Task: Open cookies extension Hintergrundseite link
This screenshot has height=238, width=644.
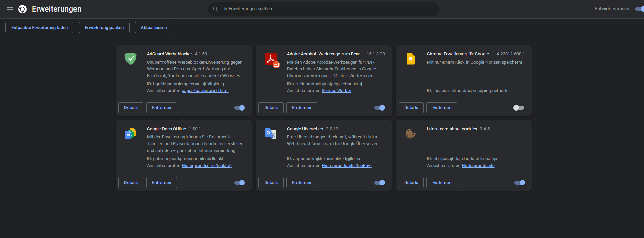Action: click(x=478, y=166)
